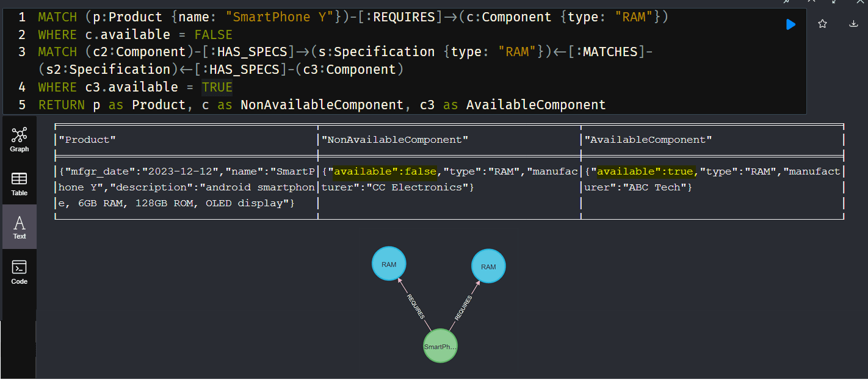
Task: Download the query results
Action: 853,24
